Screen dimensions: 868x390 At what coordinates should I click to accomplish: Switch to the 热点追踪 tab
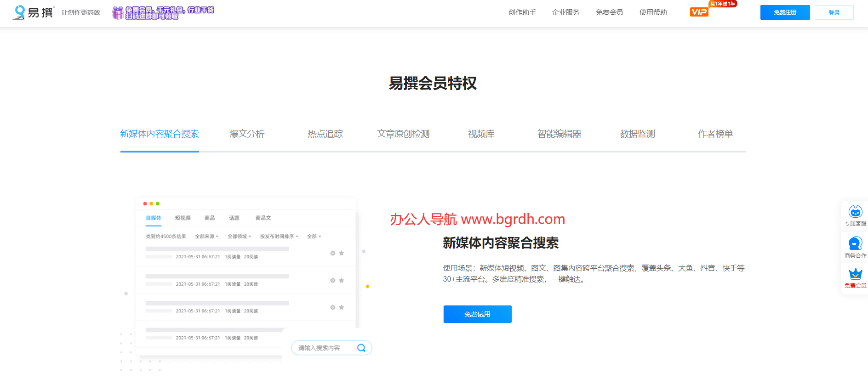coord(325,134)
